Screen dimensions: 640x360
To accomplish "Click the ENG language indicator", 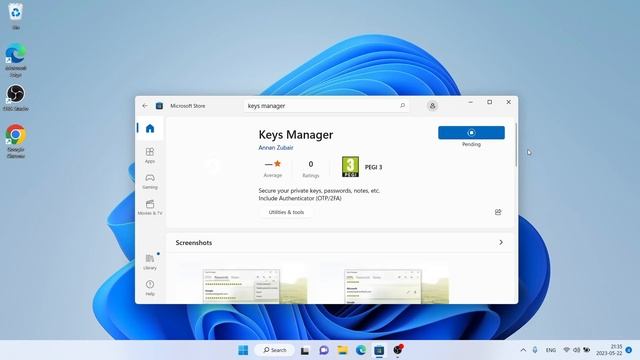I will point(551,350).
